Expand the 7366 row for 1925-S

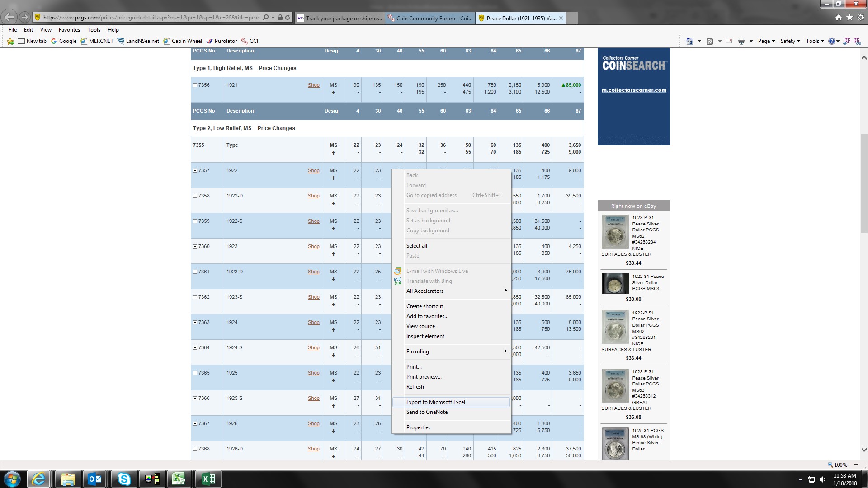tap(195, 398)
